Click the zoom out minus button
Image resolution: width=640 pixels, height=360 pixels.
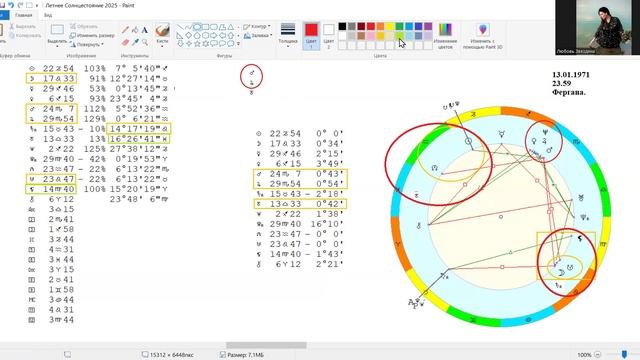click(598, 355)
